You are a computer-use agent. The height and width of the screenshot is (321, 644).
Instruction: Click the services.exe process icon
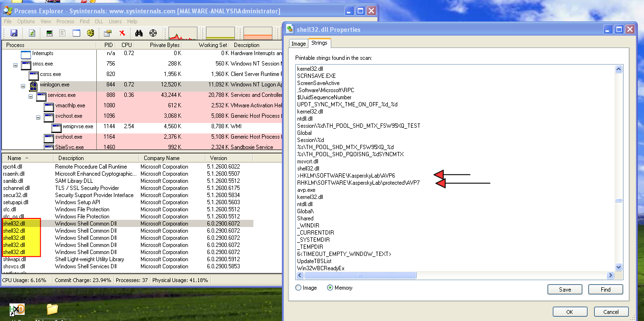[41, 96]
